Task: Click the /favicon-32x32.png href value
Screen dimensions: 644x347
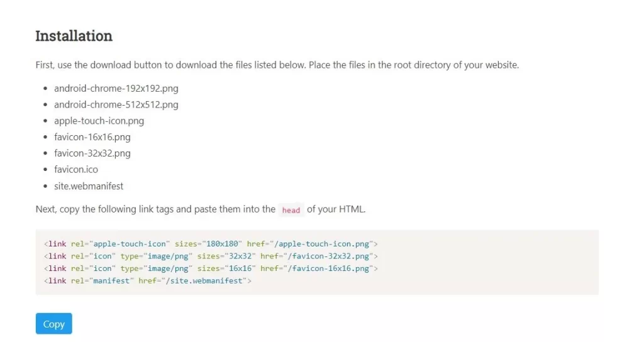Action: 328,256
